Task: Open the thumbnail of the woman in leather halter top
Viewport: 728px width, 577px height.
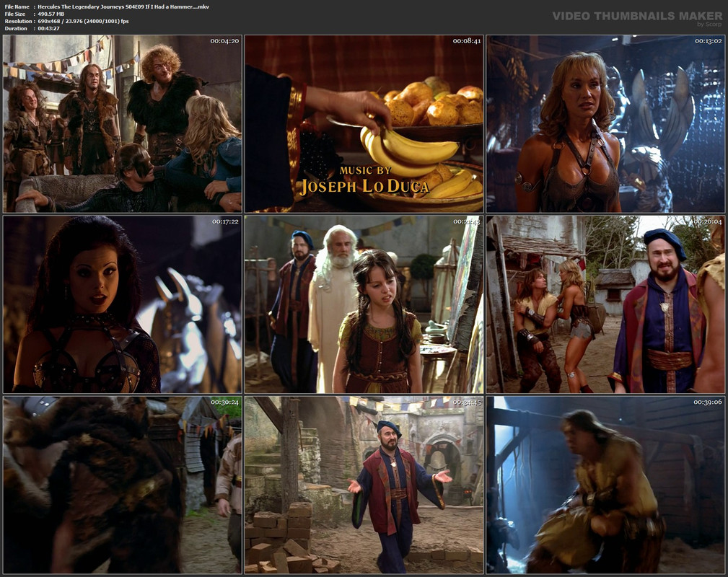Action: [605, 123]
